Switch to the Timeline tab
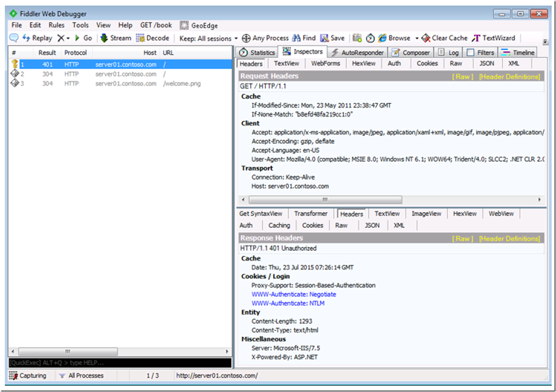 (x=518, y=53)
